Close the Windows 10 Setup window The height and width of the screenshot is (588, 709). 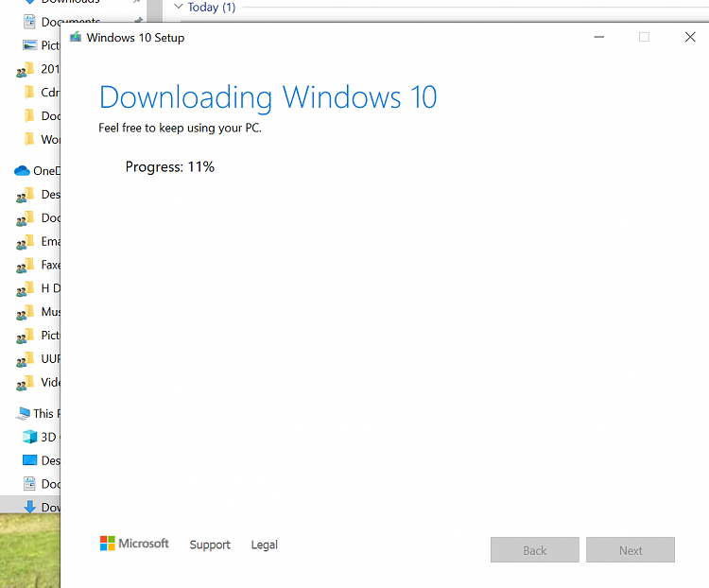pos(690,37)
